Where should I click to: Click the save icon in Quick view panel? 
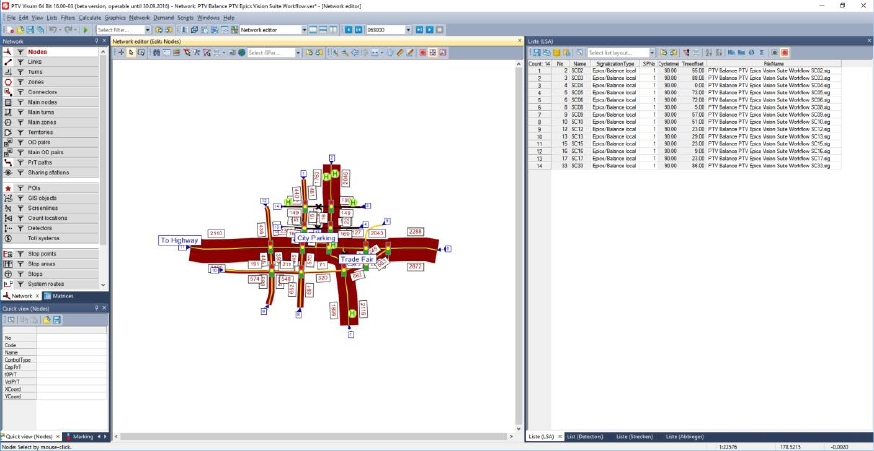click(x=57, y=320)
